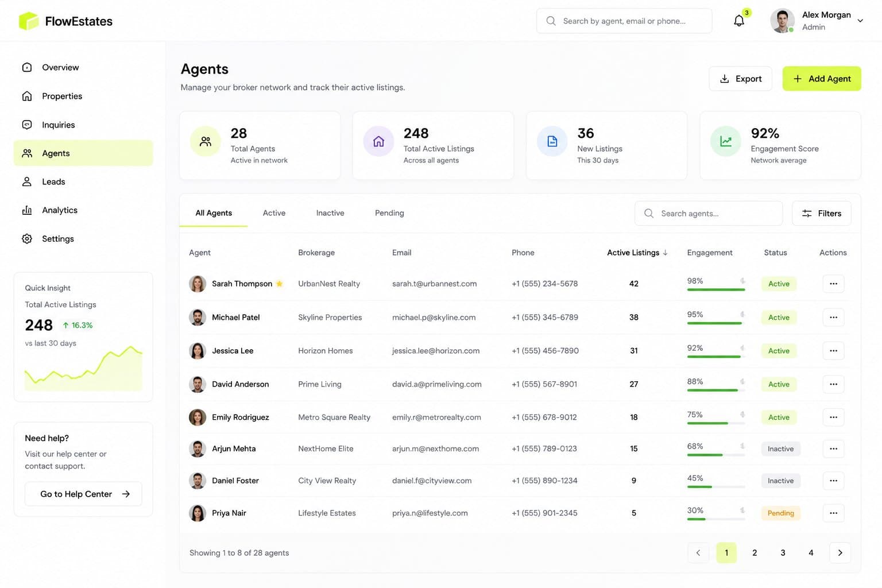This screenshot has width=882, height=588.
Task: Open the notifications bell
Action: tap(739, 21)
